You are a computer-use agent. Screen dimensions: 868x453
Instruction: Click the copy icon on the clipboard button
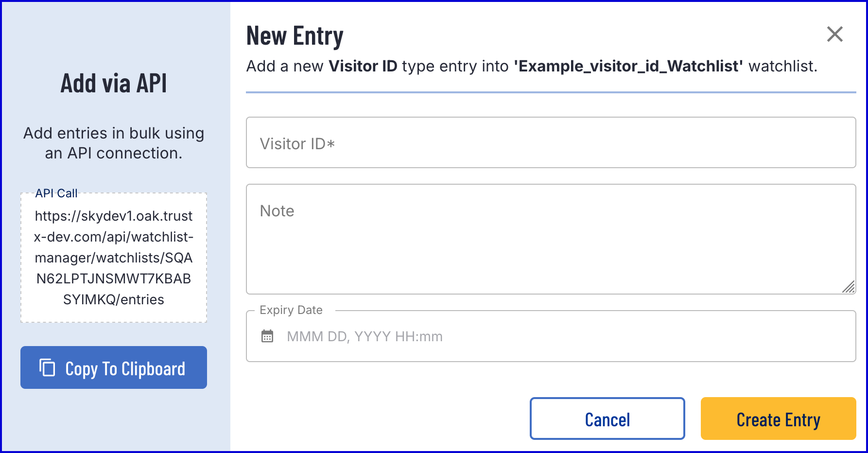pyautogui.click(x=47, y=367)
